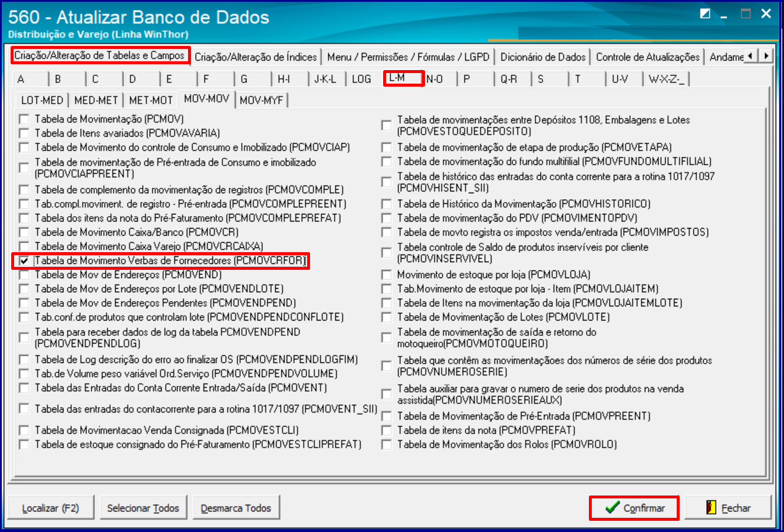Check the PCMOVIMENTOPDV checkbox
Viewport: 784px width, 532px height.
tap(386, 218)
